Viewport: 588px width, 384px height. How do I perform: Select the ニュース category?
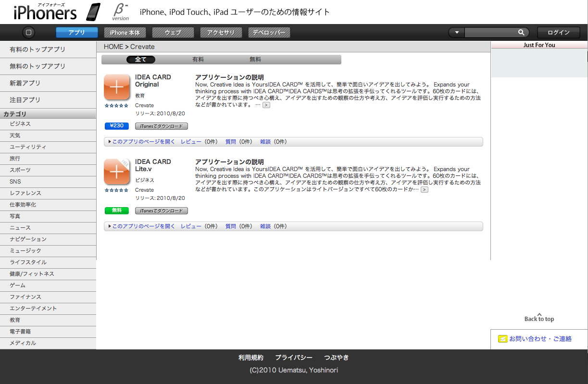coord(48,228)
